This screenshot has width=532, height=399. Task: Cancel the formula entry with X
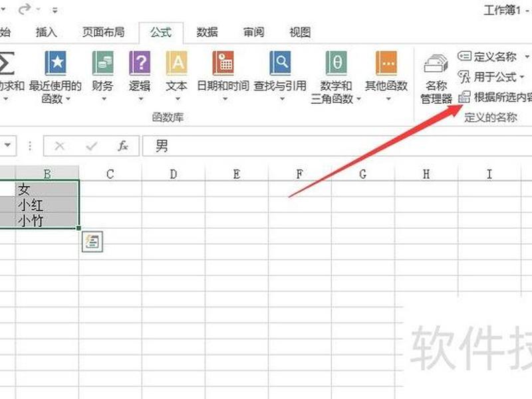pyautogui.click(x=59, y=146)
